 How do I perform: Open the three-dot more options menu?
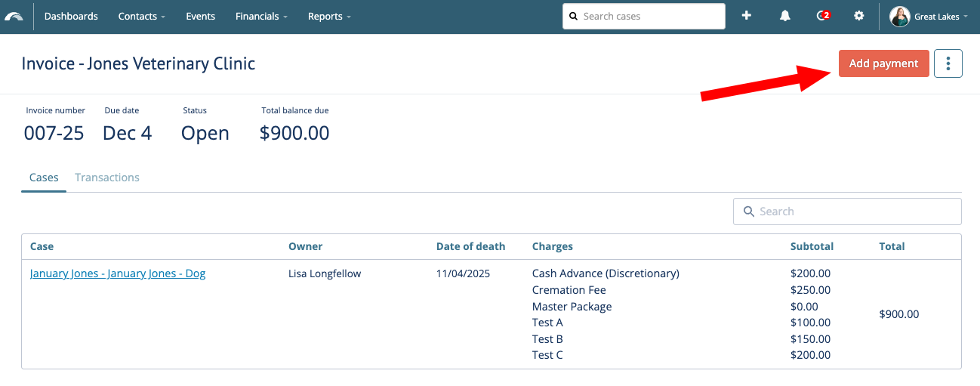948,63
